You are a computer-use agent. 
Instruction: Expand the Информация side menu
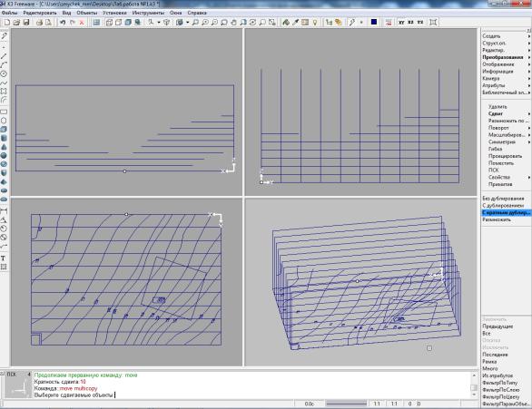pos(506,72)
